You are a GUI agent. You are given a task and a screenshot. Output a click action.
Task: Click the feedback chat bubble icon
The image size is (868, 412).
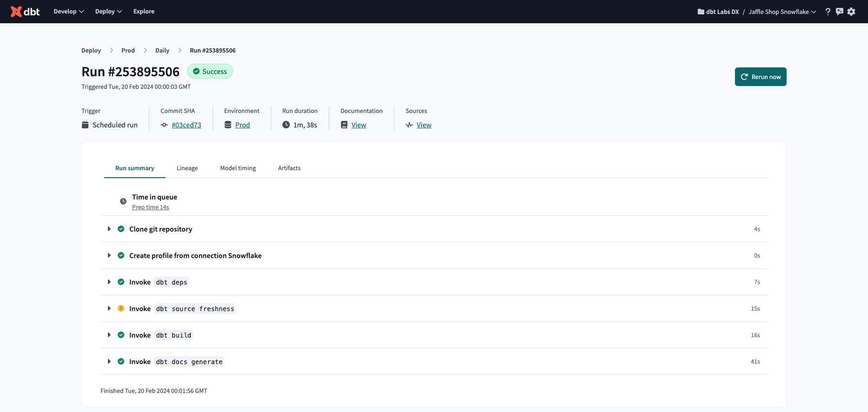tap(840, 12)
